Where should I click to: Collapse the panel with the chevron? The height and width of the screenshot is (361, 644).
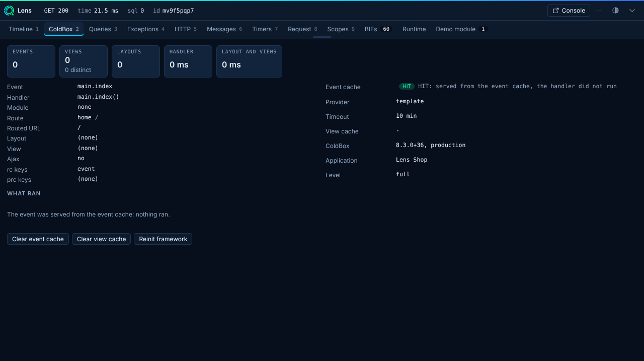[x=632, y=11]
